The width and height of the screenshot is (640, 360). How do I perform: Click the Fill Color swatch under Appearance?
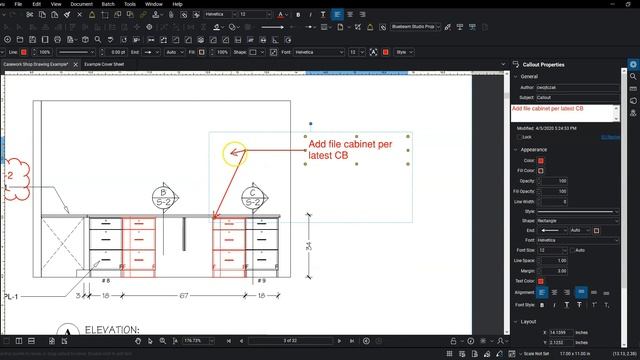pos(541,171)
